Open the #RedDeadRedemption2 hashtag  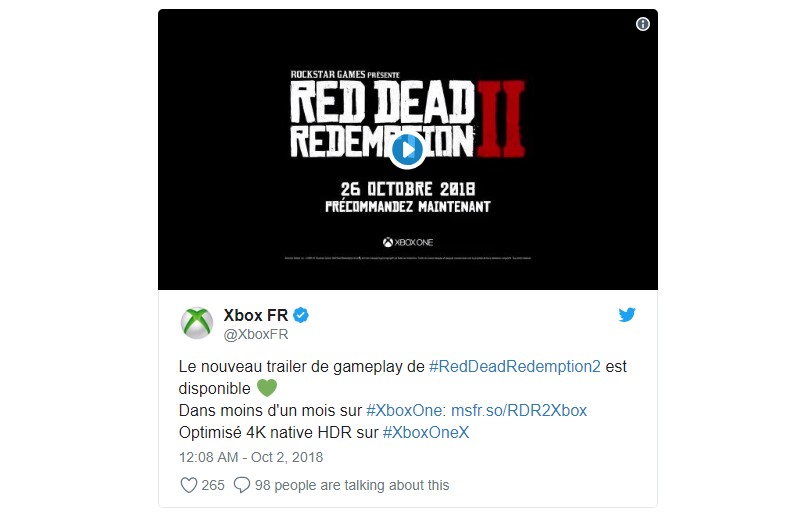(515, 366)
